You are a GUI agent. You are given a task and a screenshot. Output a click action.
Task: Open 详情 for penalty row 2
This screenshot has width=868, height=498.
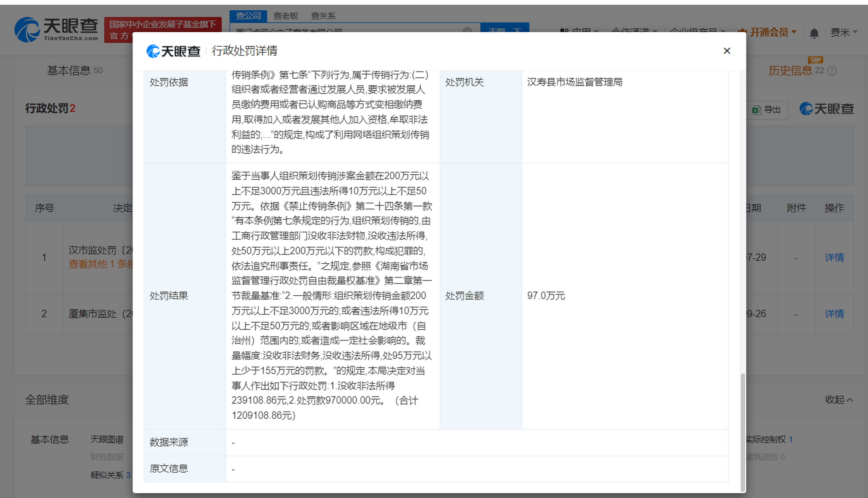[x=834, y=314]
